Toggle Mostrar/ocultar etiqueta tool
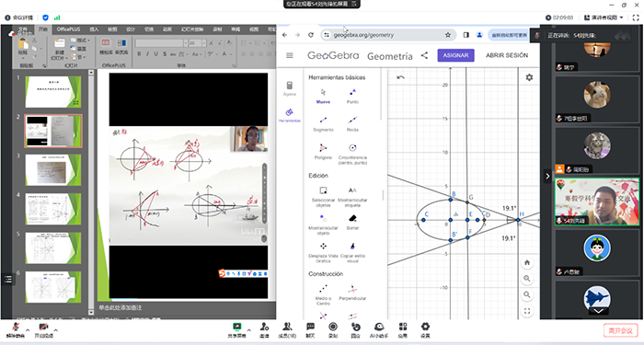 (x=352, y=196)
